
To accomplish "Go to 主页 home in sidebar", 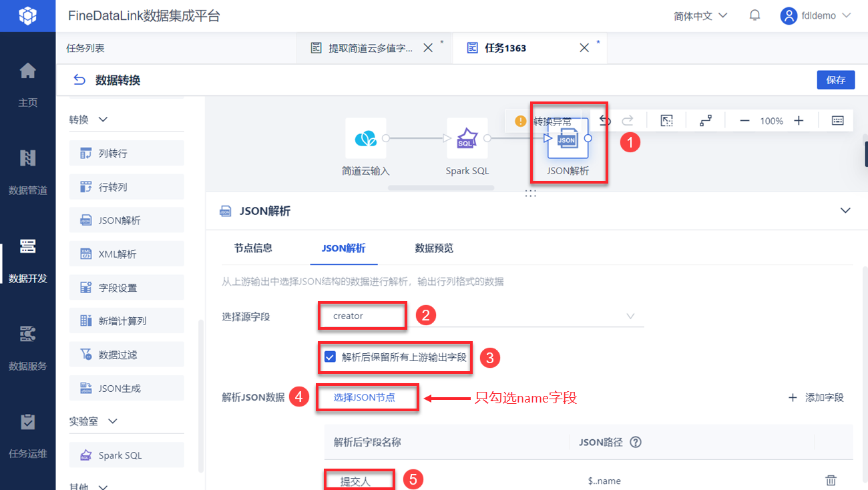I will point(27,85).
